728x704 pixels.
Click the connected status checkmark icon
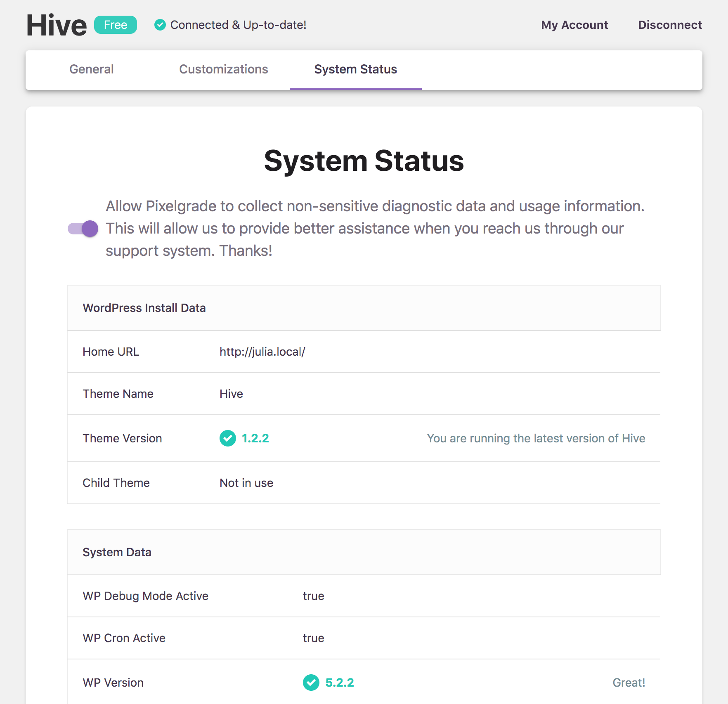pyautogui.click(x=160, y=25)
